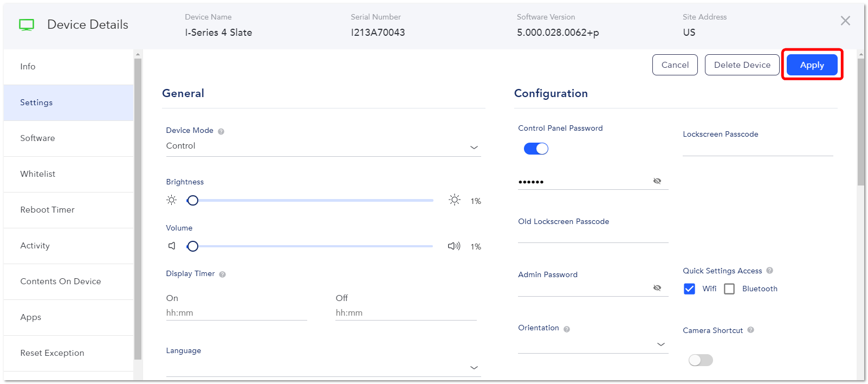Image resolution: width=868 pixels, height=384 pixels.
Task: Open the Whitelist sidebar tab
Action: pyautogui.click(x=68, y=174)
